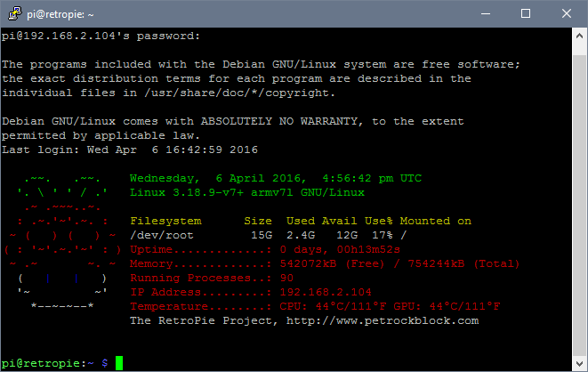The image size is (588, 372).
Task: Minimize the PuTTY terminal window
Action: tap(485, 13)
